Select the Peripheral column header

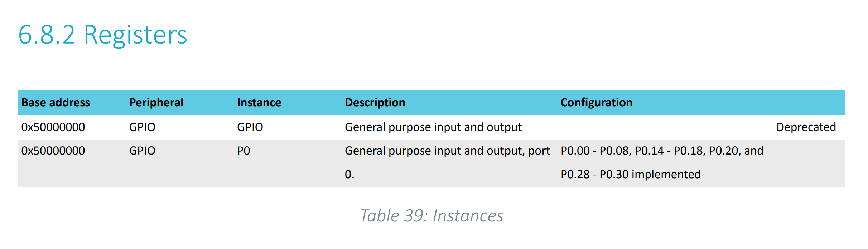156,103
